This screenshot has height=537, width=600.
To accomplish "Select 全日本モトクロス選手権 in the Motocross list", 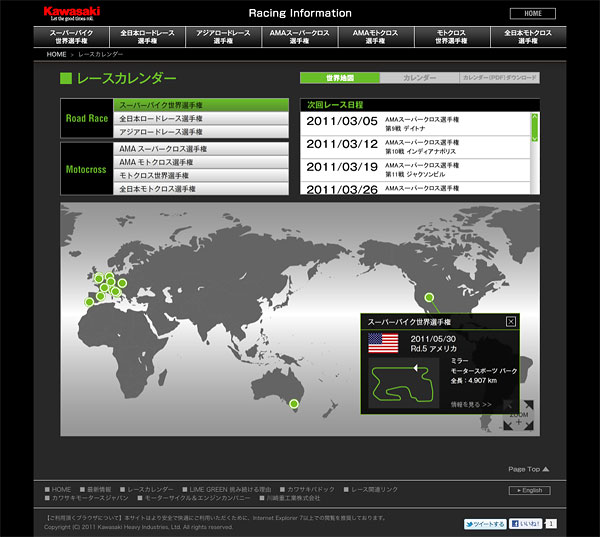I will click(201, 189).
